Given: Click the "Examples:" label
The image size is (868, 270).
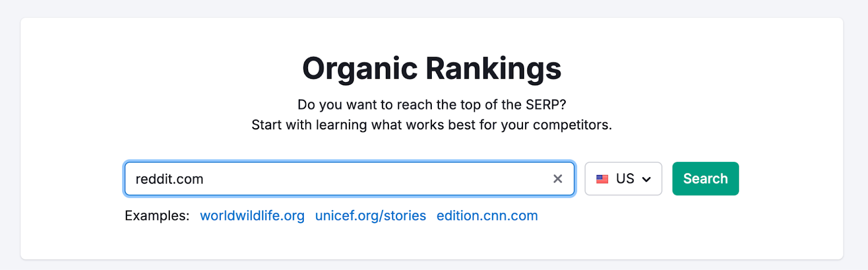Looking at the screenshot, I should [157, 216].
